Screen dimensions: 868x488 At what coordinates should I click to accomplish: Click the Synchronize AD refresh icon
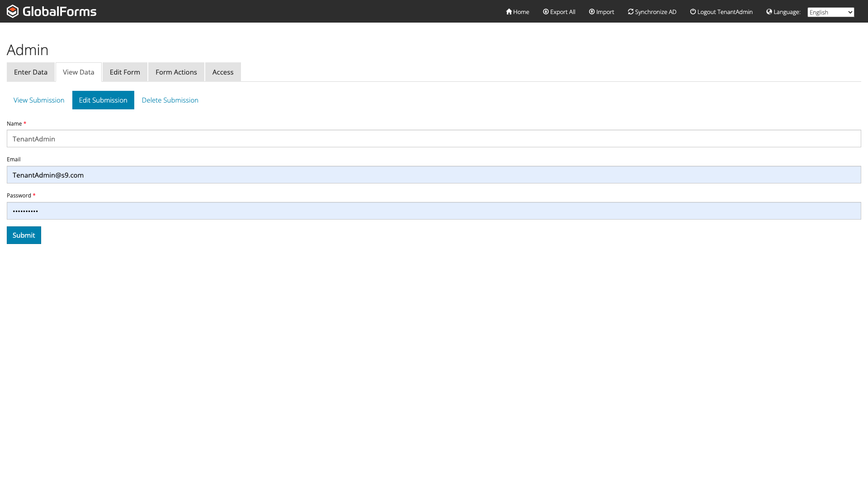[631, 12]
